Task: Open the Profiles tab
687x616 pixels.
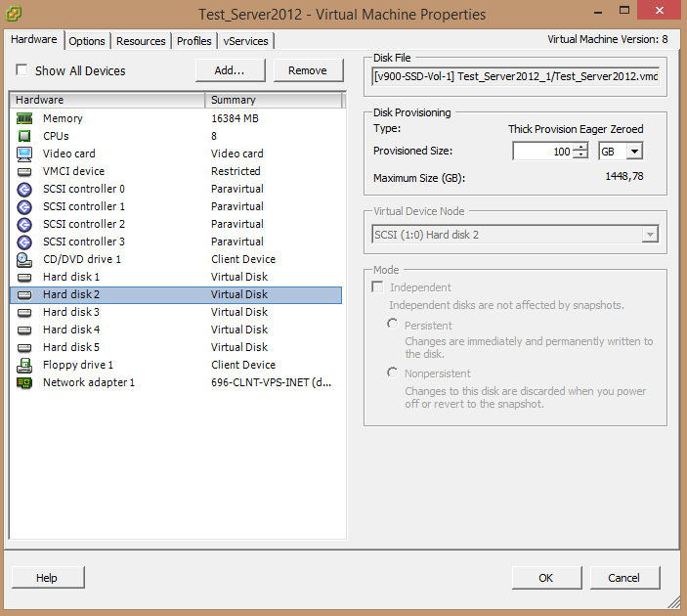Action: coord(194,41)
